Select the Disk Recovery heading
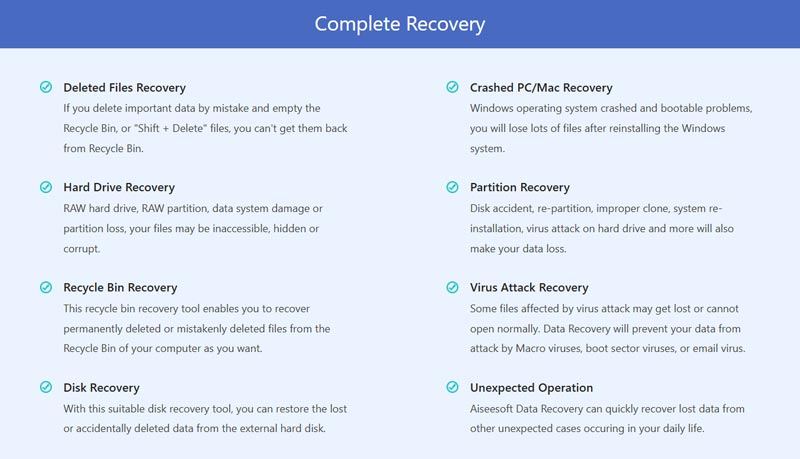Viewport: 800px width, 459px height. pyautogui.click(x=102, y=388)
